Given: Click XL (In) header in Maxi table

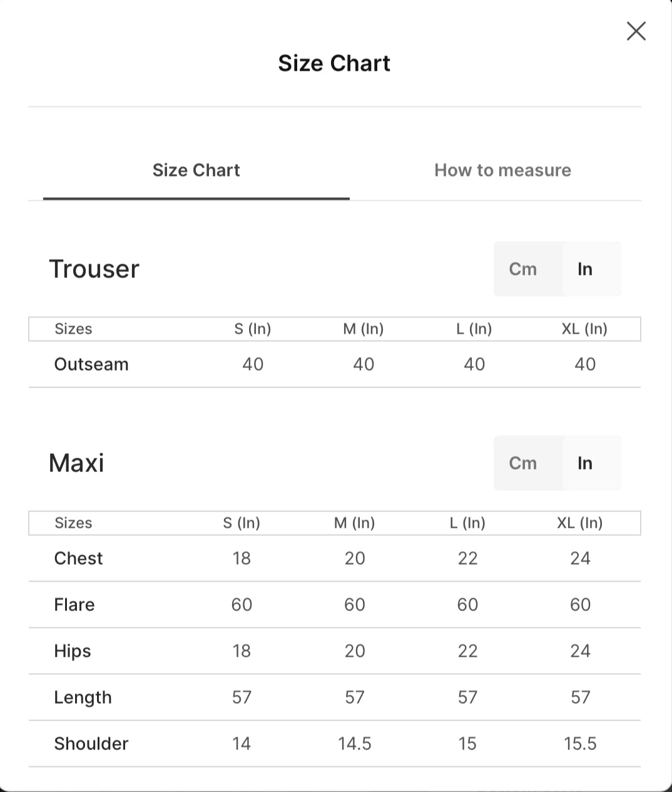Looking at the screenshot, I should (580, 523).
